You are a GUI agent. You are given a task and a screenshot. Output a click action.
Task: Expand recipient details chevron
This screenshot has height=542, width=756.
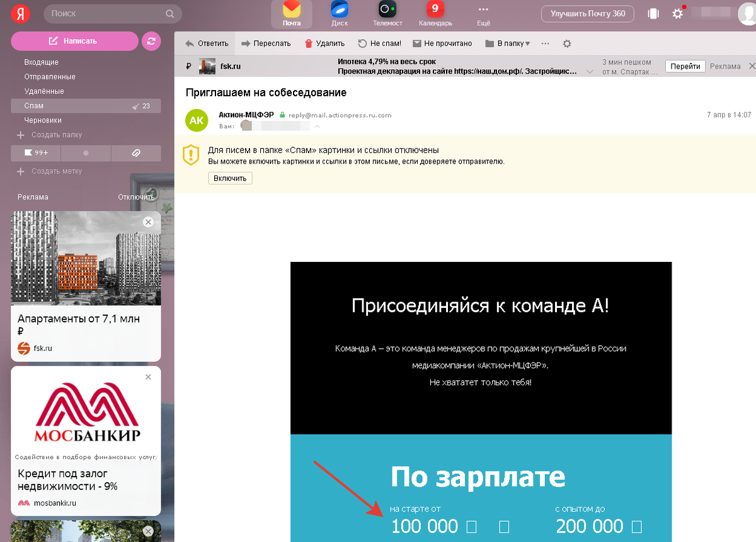click(317, 127)
